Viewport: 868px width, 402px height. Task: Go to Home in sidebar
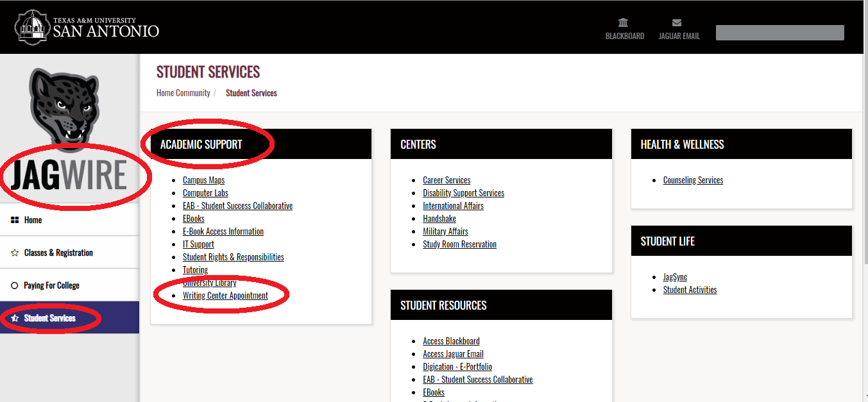pos(69,220)
